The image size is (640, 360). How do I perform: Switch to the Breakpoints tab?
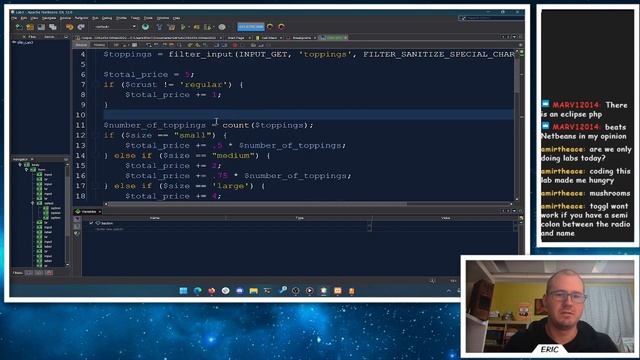(x=302, y=38)
